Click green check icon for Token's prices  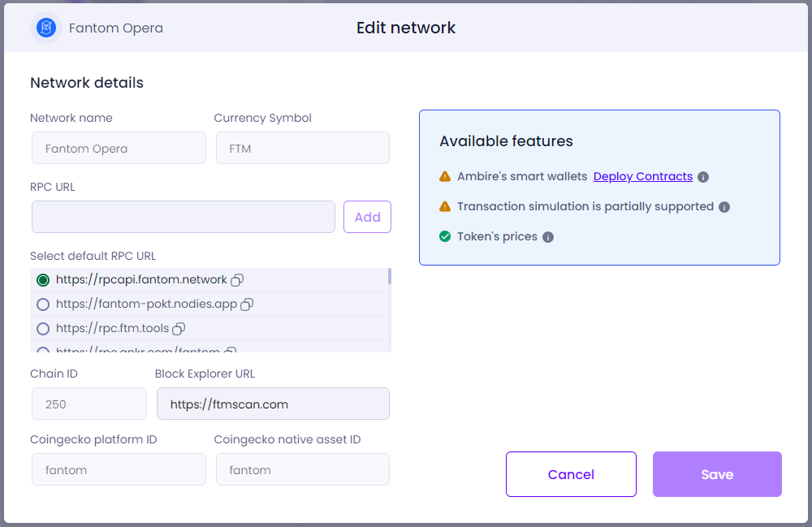445,236
